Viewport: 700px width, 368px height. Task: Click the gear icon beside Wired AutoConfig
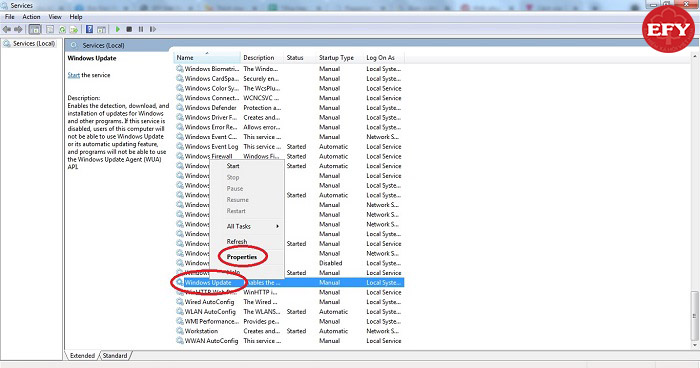point(179,302)
